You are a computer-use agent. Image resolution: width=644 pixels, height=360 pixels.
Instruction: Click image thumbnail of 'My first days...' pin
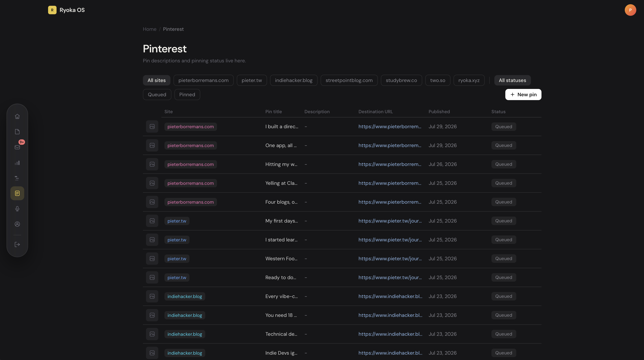click(152, 221)
